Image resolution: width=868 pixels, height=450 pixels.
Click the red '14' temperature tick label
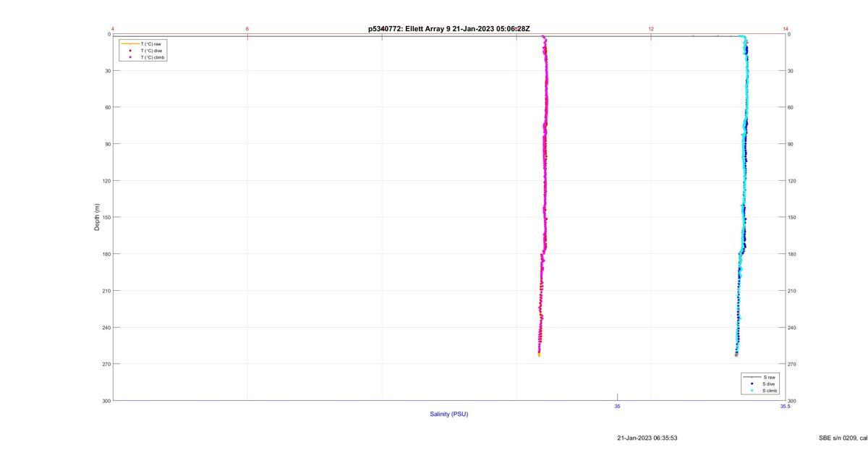786,29
